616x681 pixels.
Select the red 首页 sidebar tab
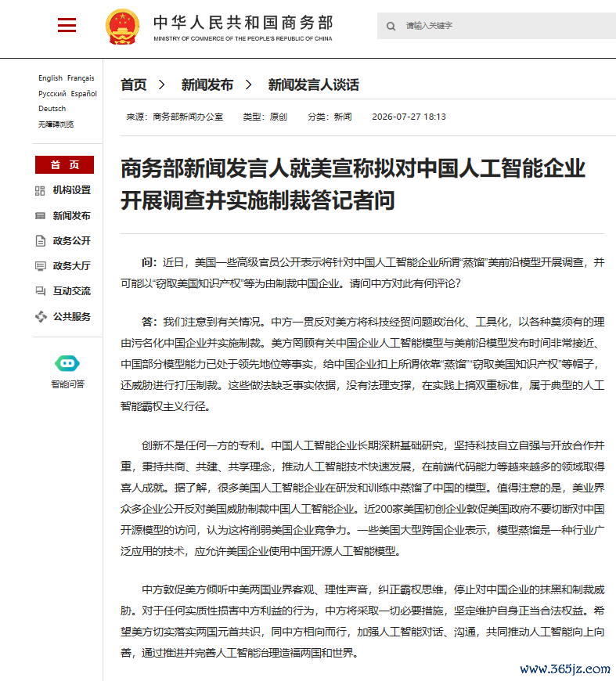point(64,165)
